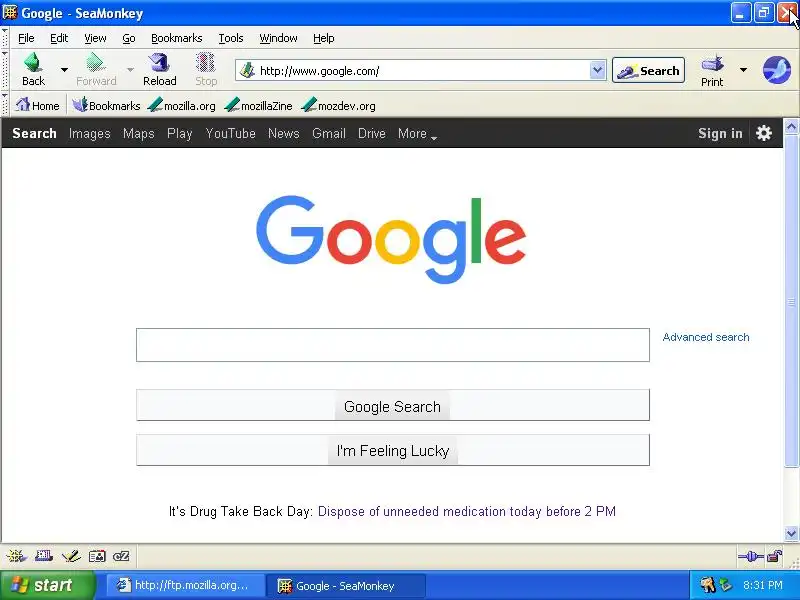
Task: Open Mail & Newsgroups status bar icon
Action: pos(43,556)
